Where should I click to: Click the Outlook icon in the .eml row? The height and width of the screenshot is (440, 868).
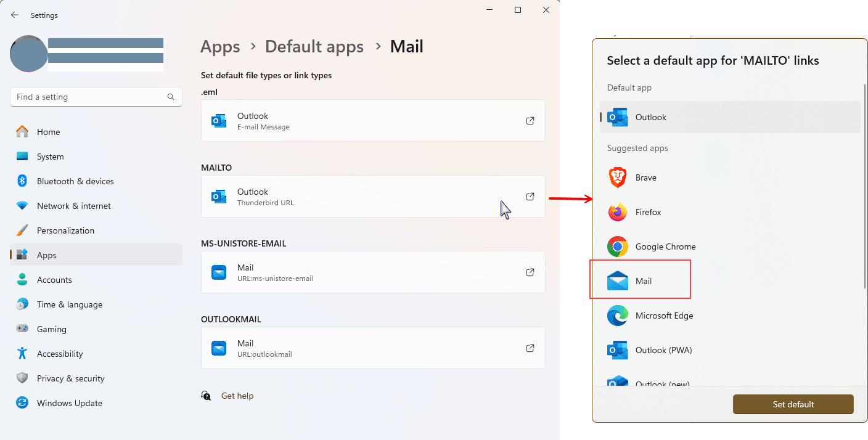tap(219, 121)
